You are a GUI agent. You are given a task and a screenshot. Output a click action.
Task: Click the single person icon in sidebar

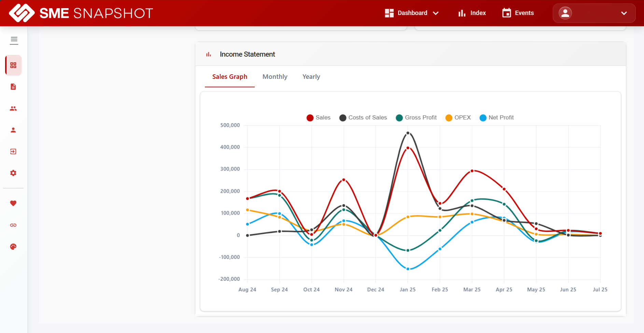click(13, 130)
